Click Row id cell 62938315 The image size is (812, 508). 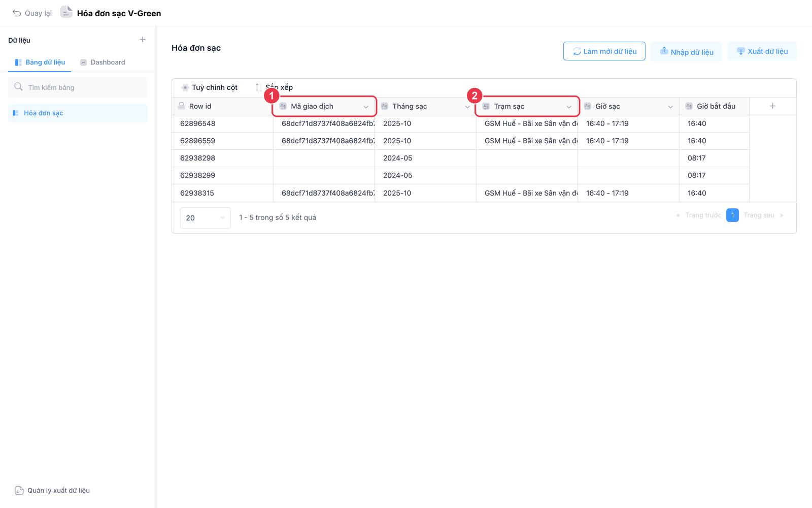(223, 193)
